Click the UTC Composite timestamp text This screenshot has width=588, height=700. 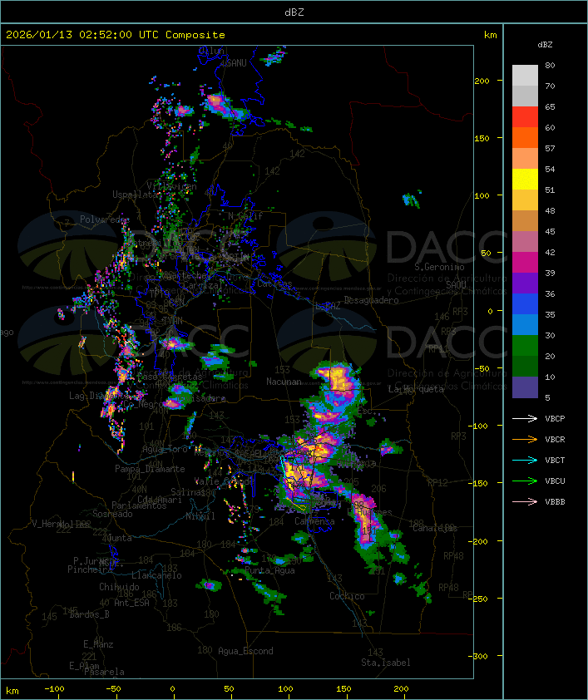[x=115, y=35]
